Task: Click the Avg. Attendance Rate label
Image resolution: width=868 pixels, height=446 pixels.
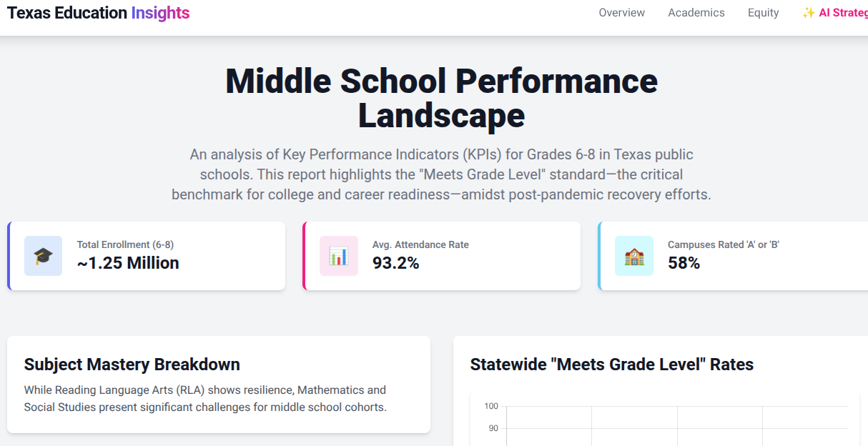Action: click(x=420, y=244)
